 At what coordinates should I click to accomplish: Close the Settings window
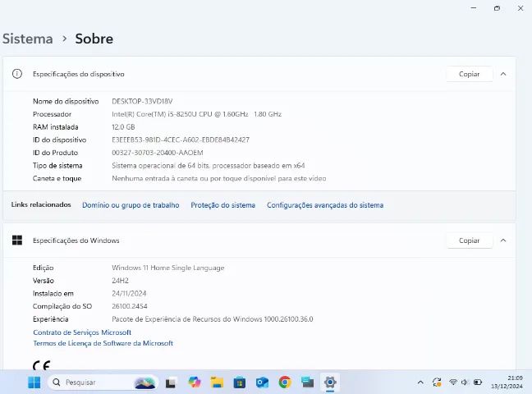(x=521, y=8)
